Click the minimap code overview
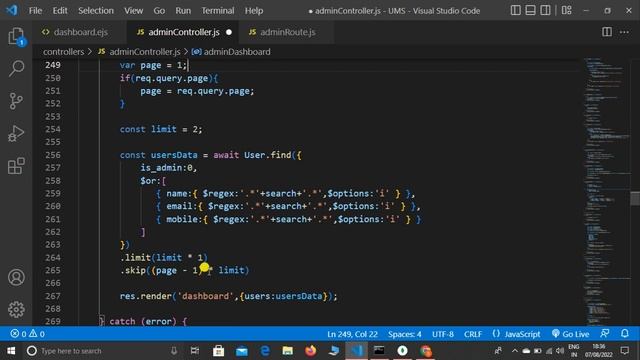This screenshot has width=640, height=360. point(607,191)
